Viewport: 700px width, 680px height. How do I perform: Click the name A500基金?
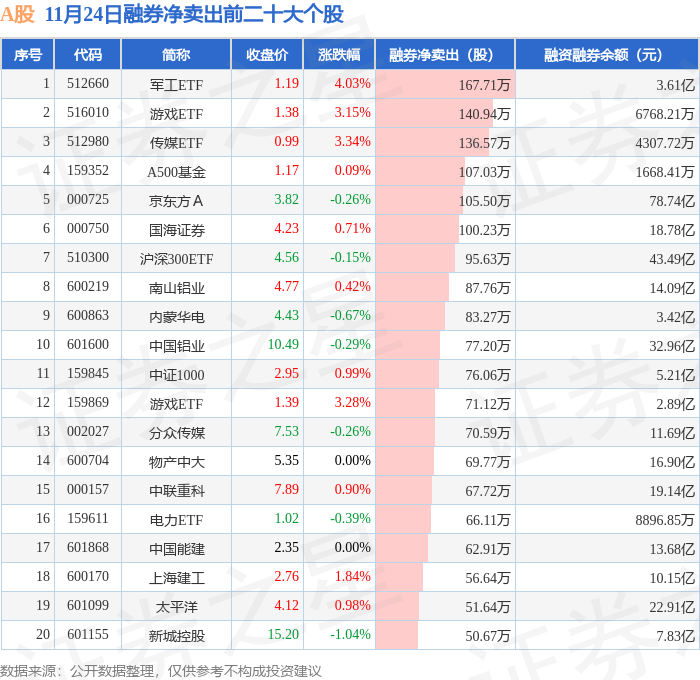[176, 172]
